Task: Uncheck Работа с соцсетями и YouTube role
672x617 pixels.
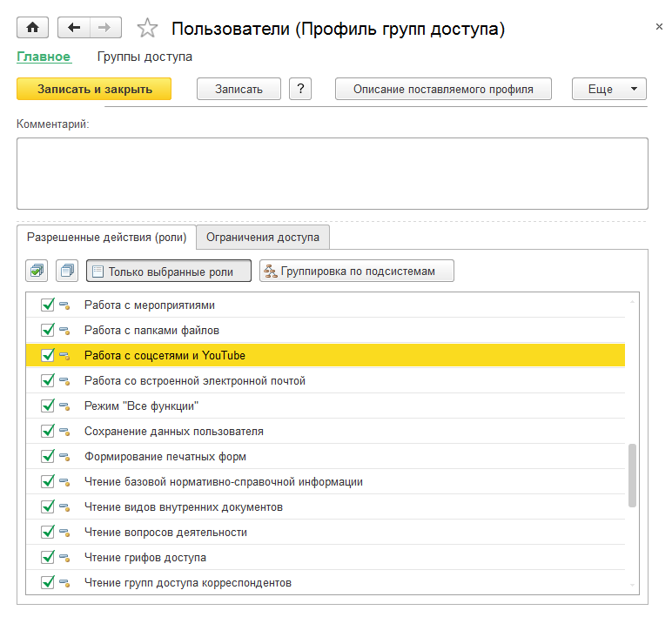Action: 48,355
